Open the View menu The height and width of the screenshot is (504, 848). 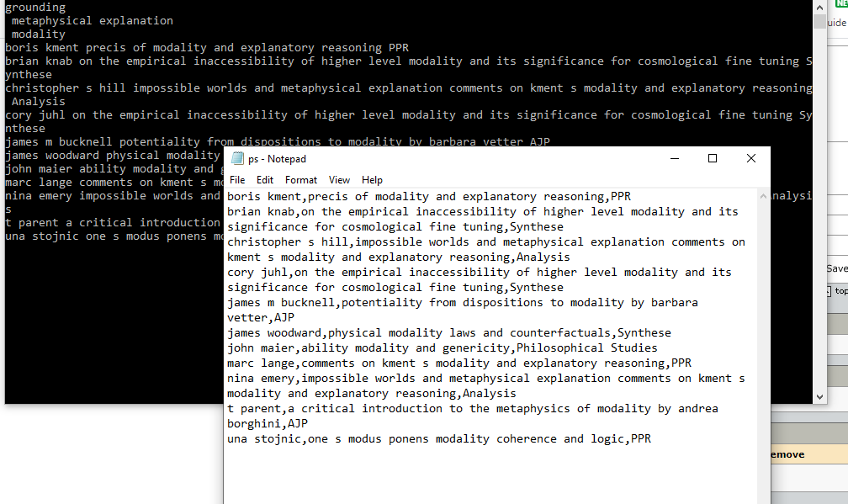339,180
